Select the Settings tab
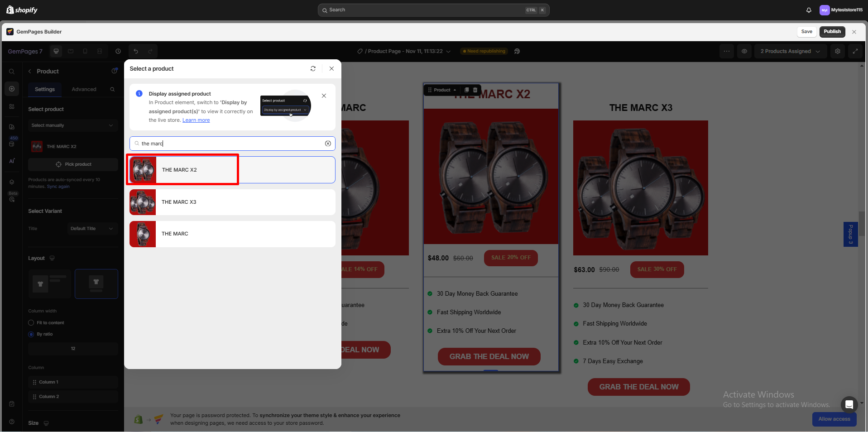 click(44, 89)
